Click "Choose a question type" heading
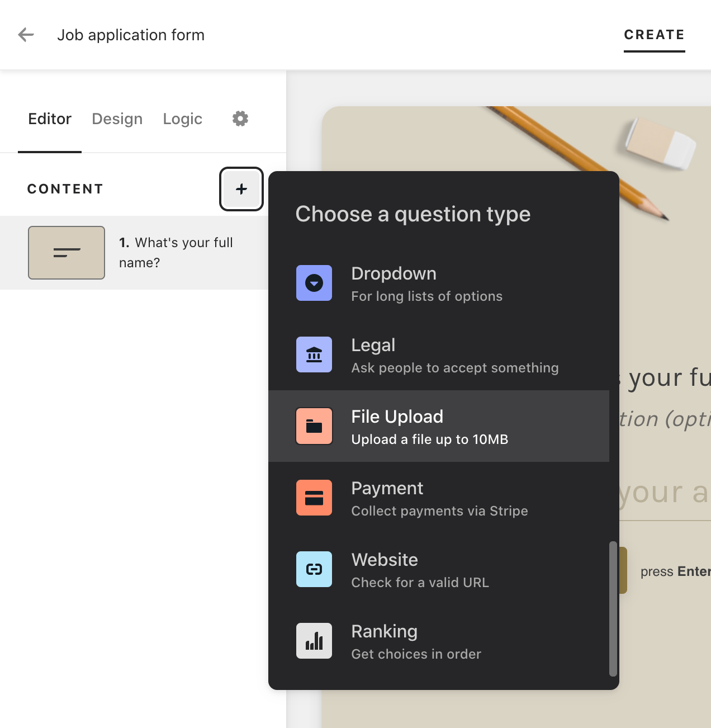Image resolution: width=711 pixels, height=728 pixels. (x=413, y=214)
